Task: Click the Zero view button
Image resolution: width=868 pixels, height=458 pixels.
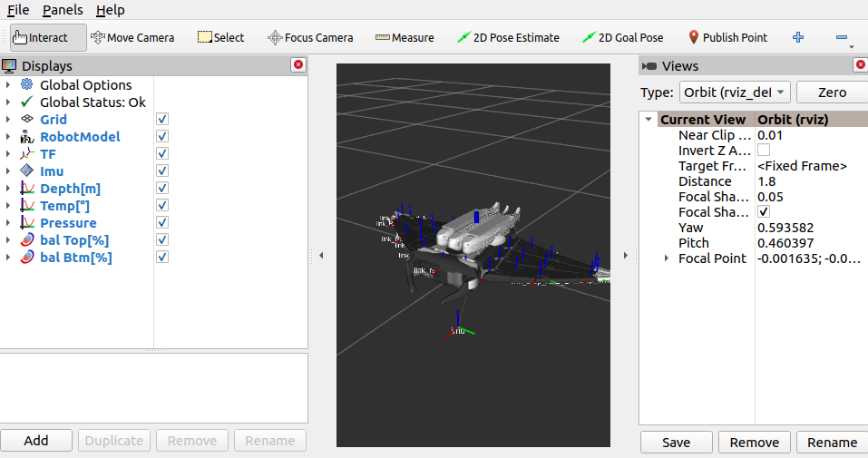Action: pos(832,92)
